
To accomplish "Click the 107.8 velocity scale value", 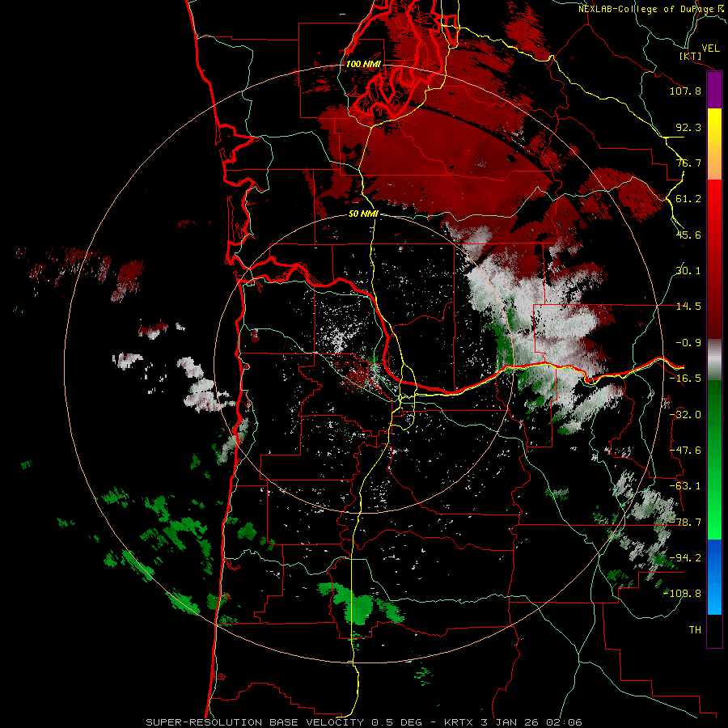I will tap(685, 91).
